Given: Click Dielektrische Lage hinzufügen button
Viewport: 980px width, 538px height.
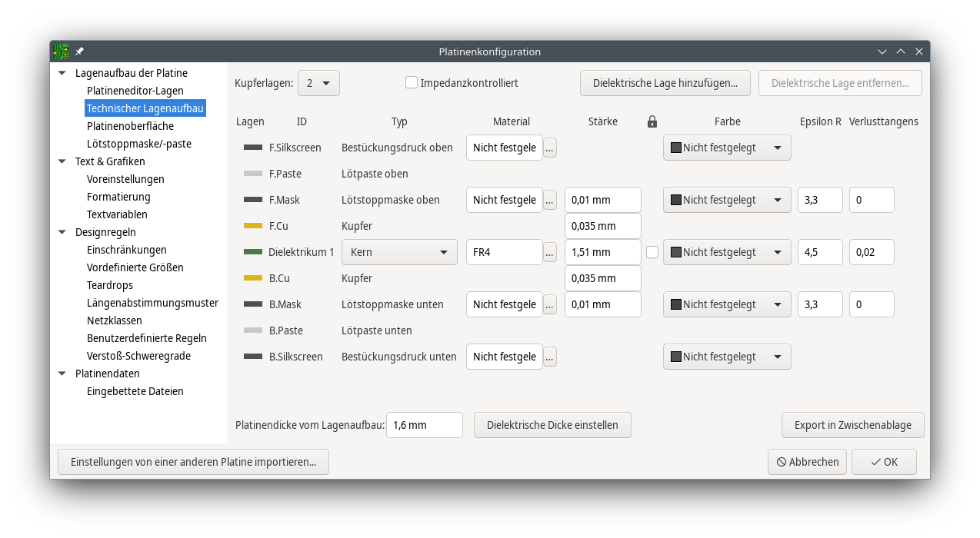Looking at the screenshot, I should [x=665, y=83].
